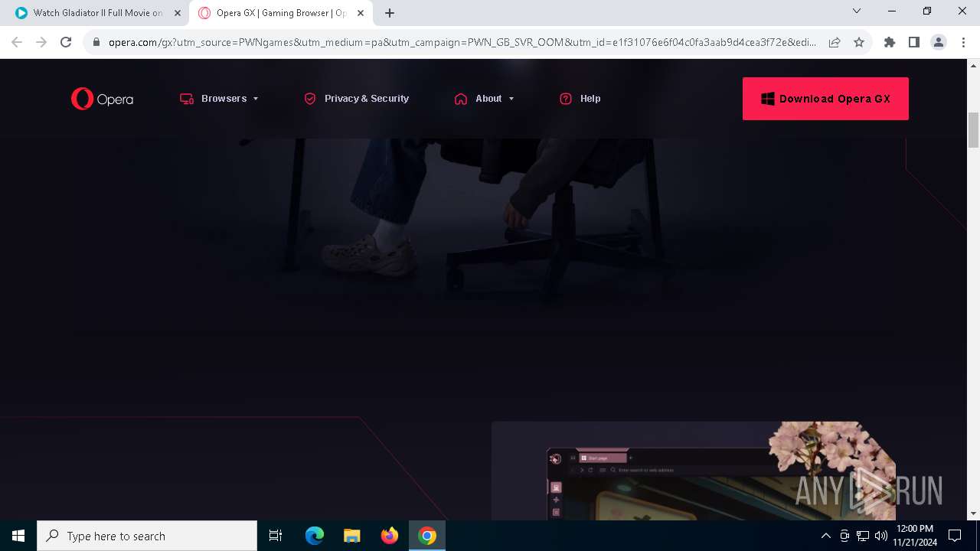The width and height of the screenshot is (980, 551).
Task: Click the Opera logo
Action: tap(102, 99)
